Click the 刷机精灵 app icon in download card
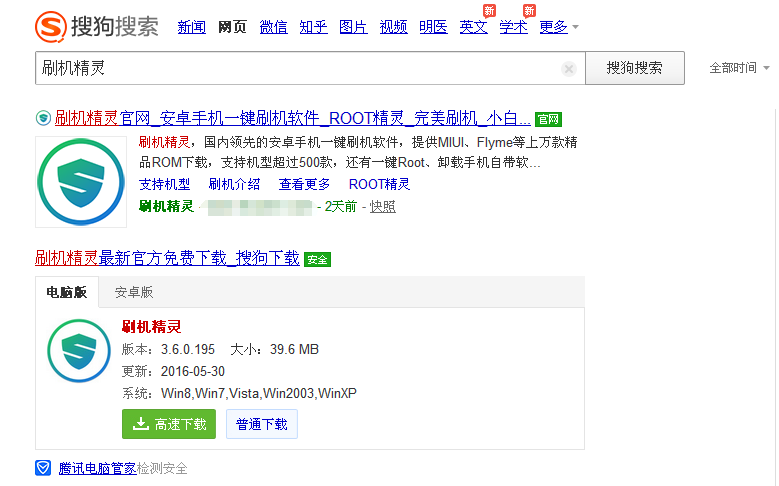The image size is (779, 486). (79, 350)
